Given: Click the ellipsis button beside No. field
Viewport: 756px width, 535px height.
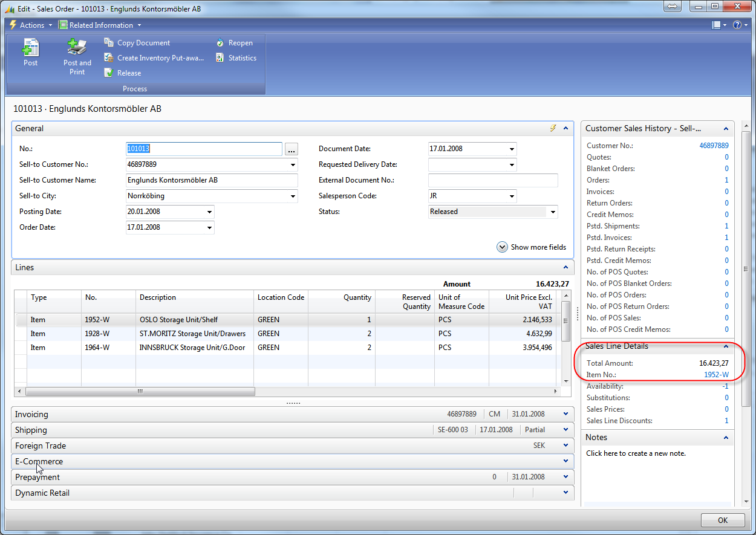Looking at the screenshot, I should (x=291, y=149).
